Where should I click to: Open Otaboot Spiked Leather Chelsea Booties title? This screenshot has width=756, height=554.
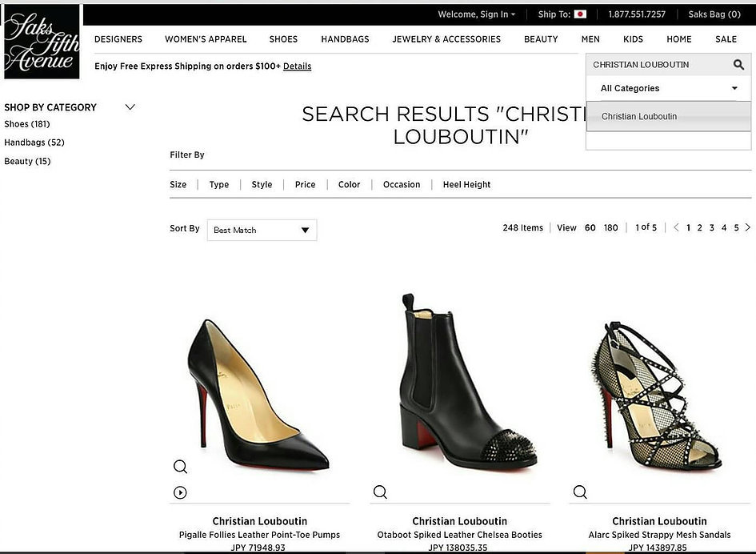click(459, 535)
